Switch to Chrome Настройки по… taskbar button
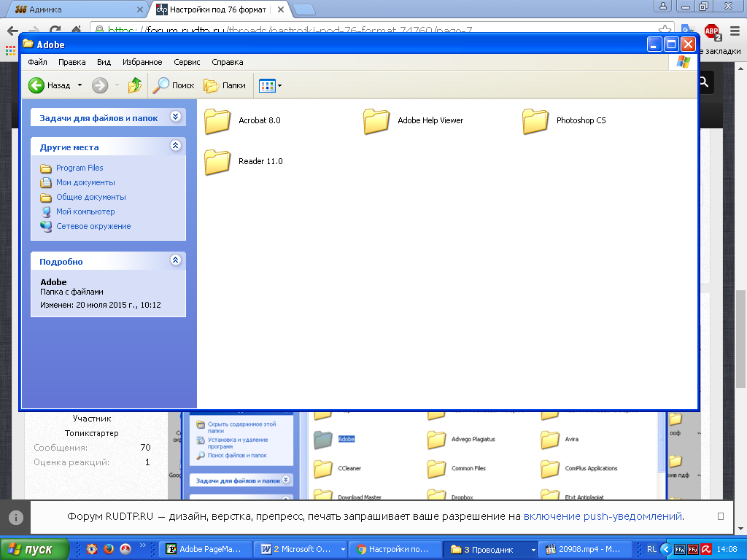Viewport: 747px width, 560px height. click(395, 549)
